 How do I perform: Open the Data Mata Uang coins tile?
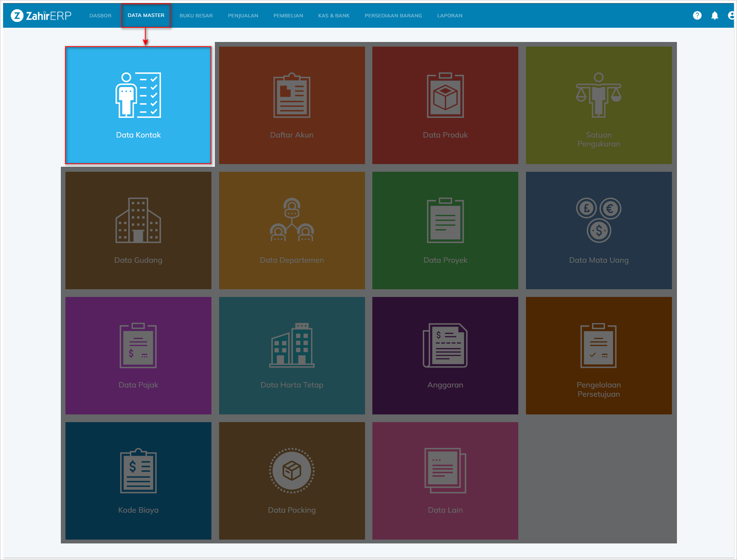point(598,230)
